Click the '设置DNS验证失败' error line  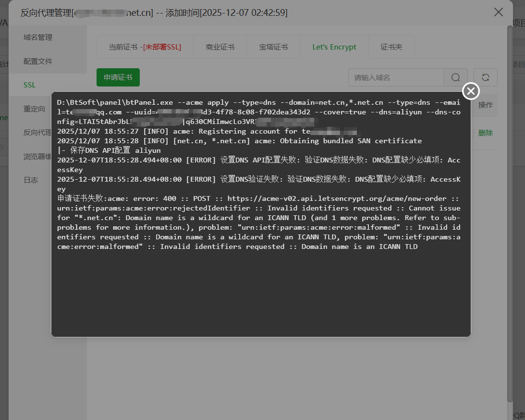coord(259,184)
